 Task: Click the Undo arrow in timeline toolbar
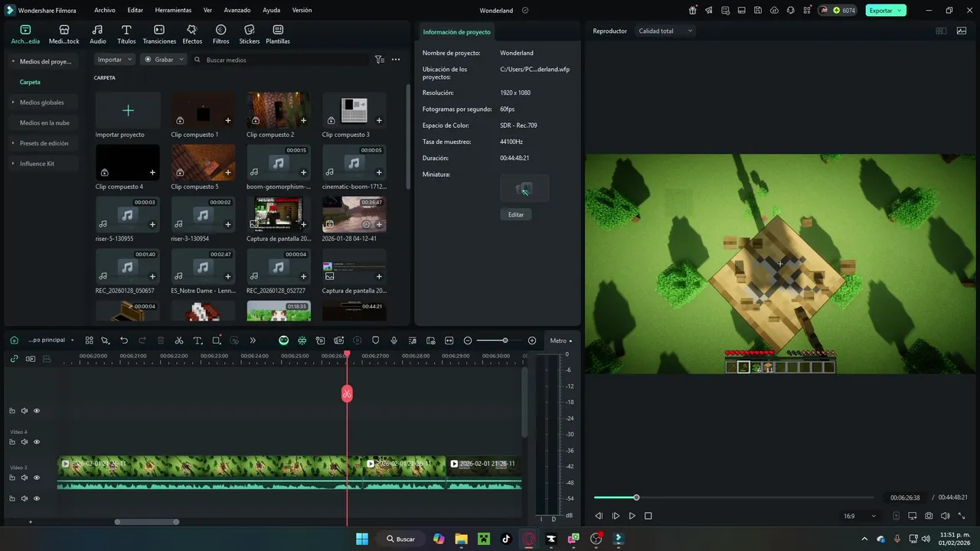tap(124, 341)
